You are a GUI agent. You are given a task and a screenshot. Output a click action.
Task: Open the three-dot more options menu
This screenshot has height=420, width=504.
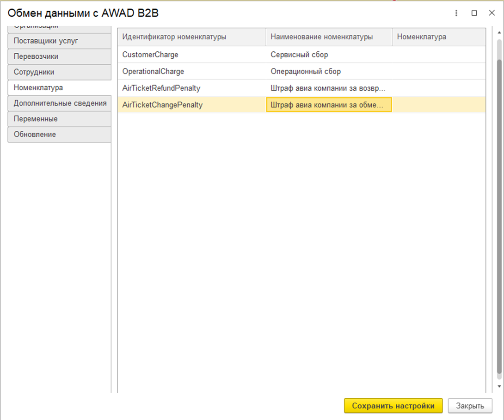456,13
